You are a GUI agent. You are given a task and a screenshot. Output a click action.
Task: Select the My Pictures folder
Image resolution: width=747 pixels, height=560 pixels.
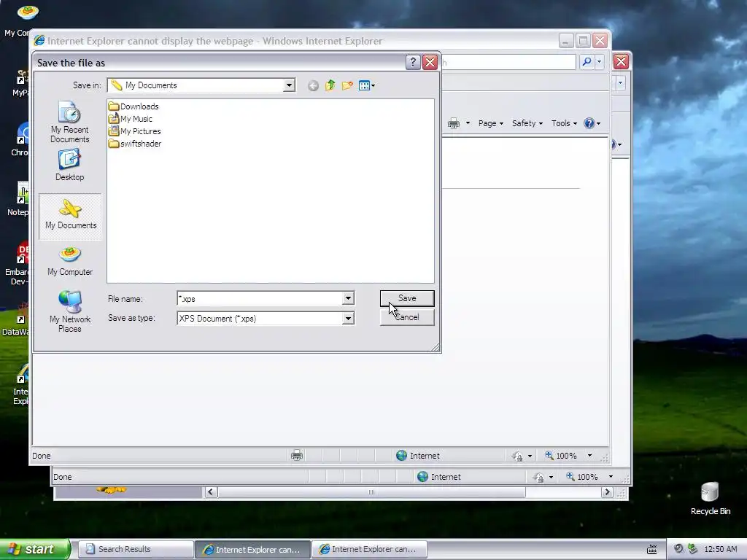(x=134, y=131)
